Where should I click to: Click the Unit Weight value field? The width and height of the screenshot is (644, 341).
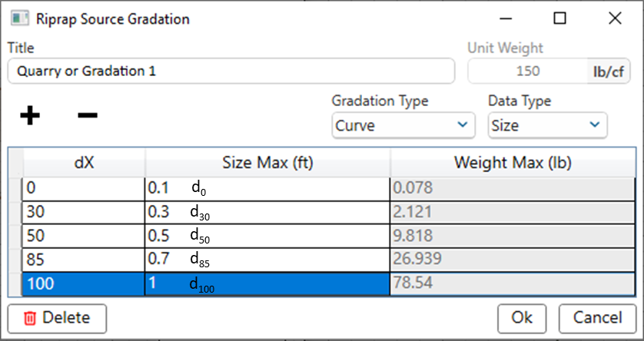coord(526,71)
